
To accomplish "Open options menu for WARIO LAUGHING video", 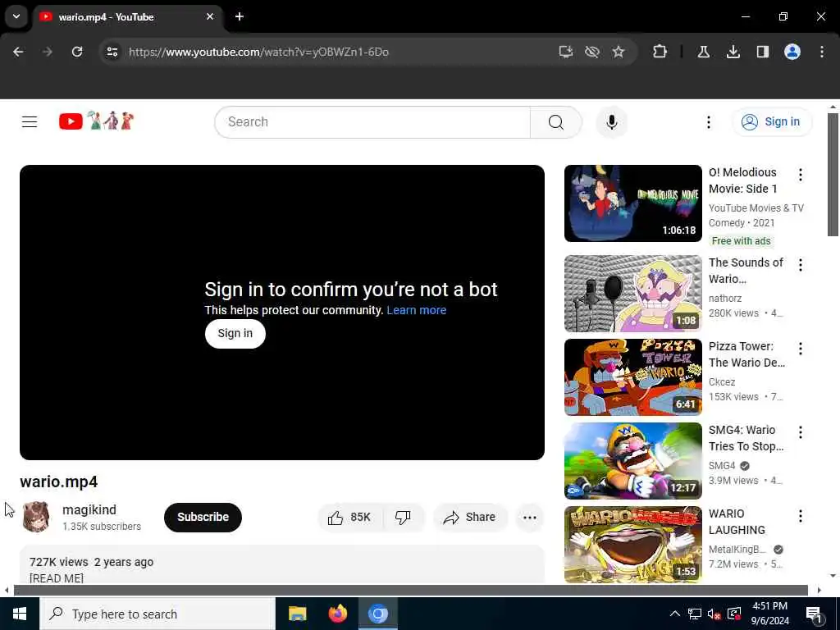I will point(801,516).
